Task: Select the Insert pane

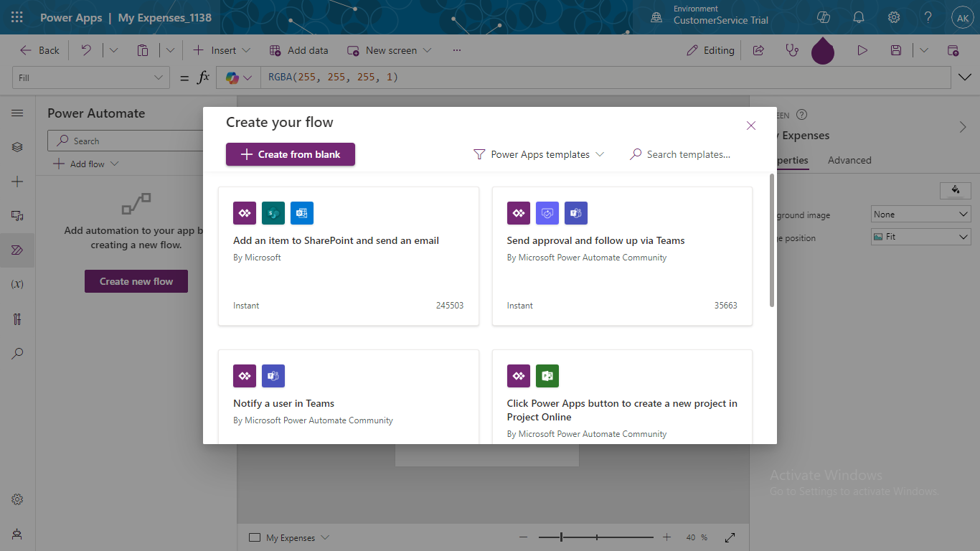Action: (x=17, y=181)
